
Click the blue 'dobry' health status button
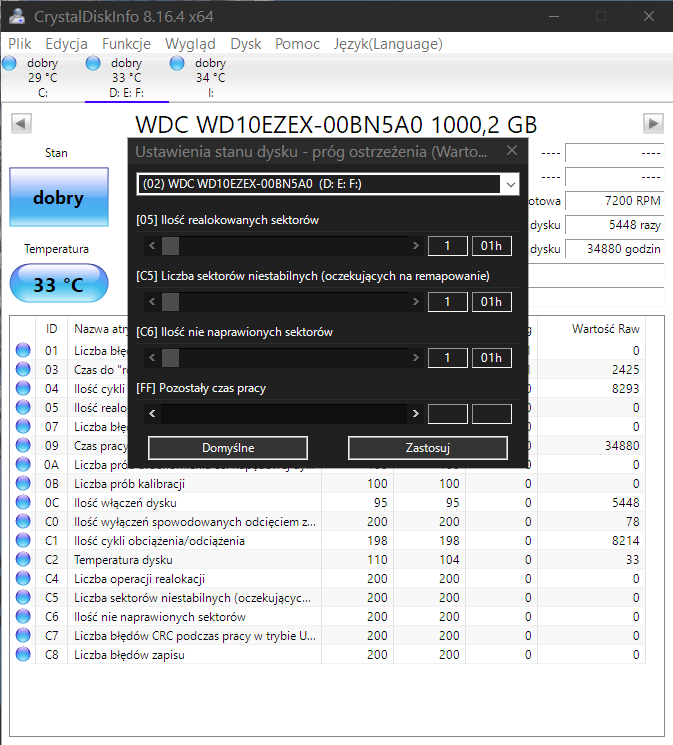59,197
